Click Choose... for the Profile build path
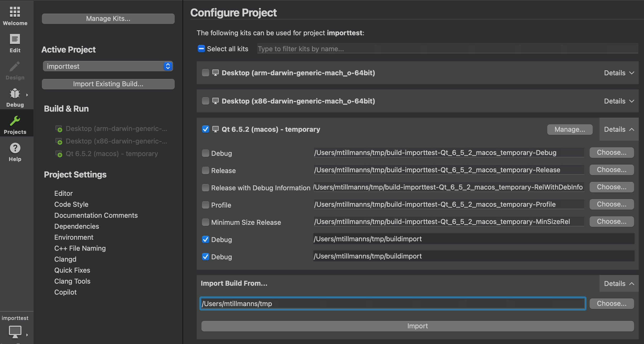Viewport: 644px width, 344px height. pyautogui.click(x=612, y=204)
